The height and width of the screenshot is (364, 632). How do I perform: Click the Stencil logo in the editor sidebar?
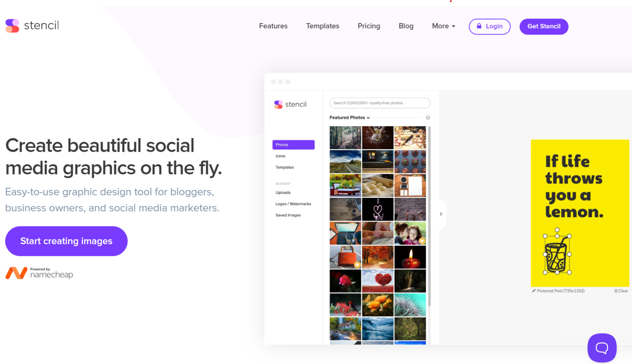coord(290,104)
